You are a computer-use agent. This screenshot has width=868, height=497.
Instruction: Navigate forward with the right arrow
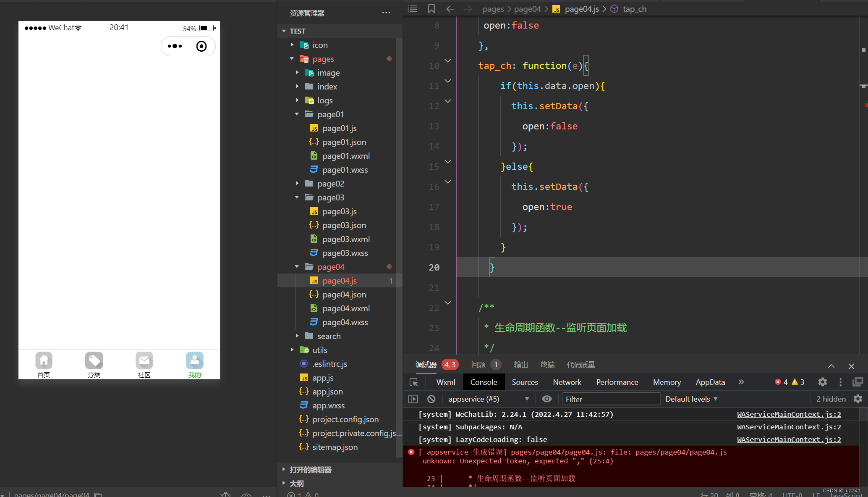(468, 9)
